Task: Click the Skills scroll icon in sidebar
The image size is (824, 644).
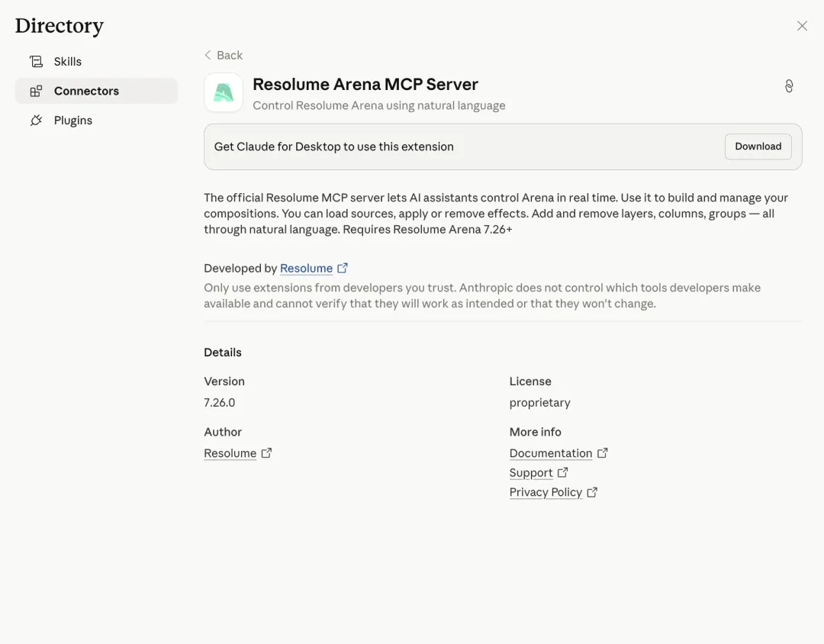Action: [36, 62]
